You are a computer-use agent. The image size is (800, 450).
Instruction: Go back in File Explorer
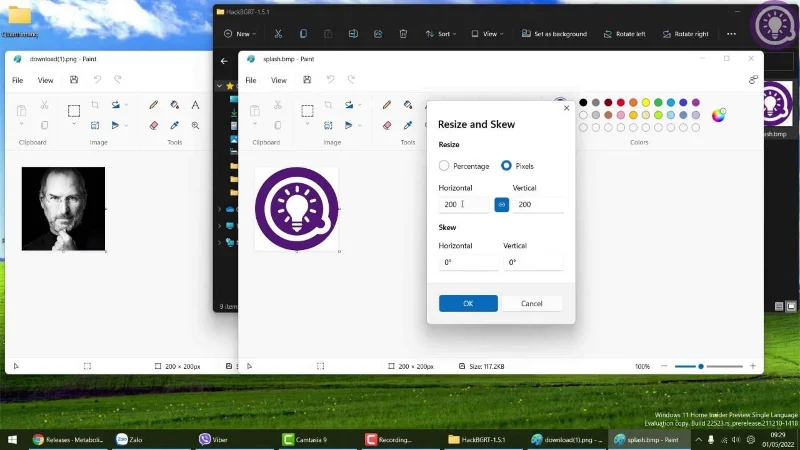click(224, 61)
